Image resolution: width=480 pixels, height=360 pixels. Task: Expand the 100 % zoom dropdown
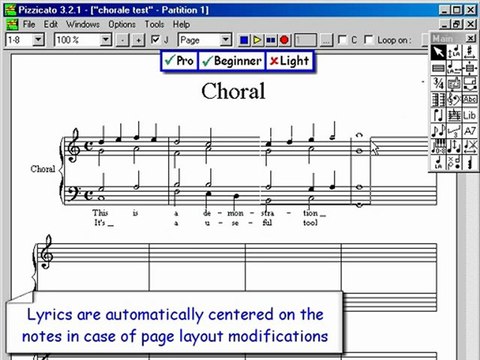click(x=105, y=40)
